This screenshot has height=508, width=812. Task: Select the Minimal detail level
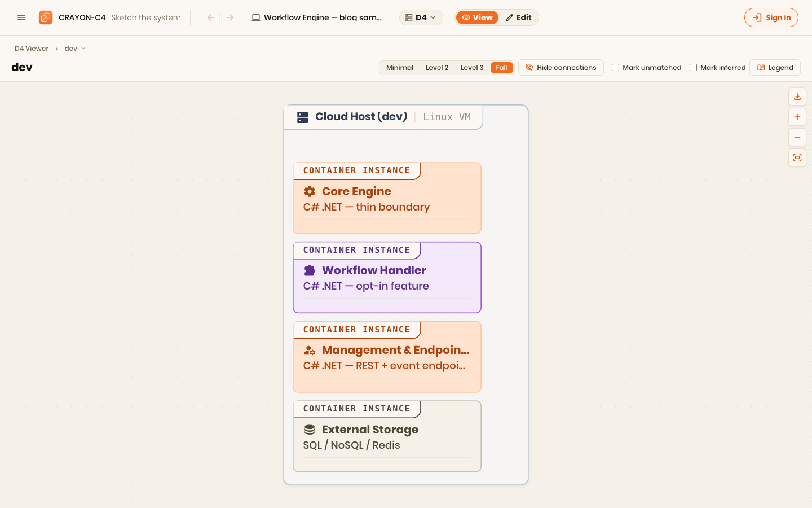click(x=400, y=68)
